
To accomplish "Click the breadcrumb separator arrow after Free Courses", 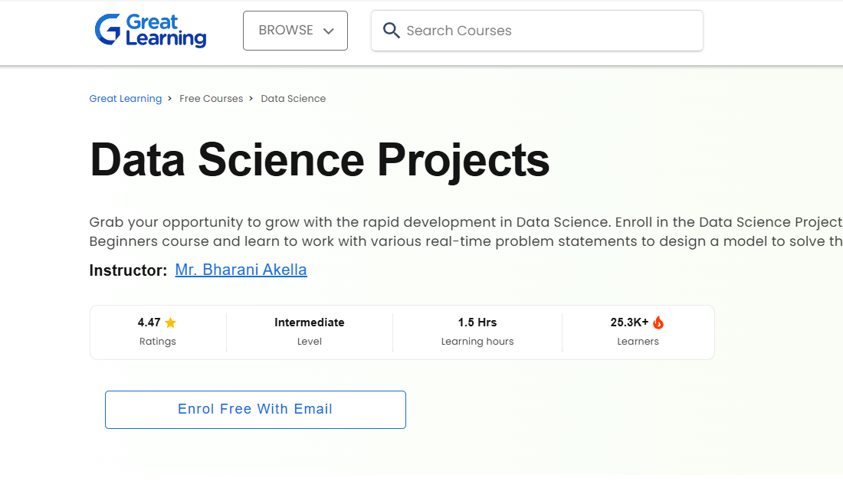I will pos(250,98).
